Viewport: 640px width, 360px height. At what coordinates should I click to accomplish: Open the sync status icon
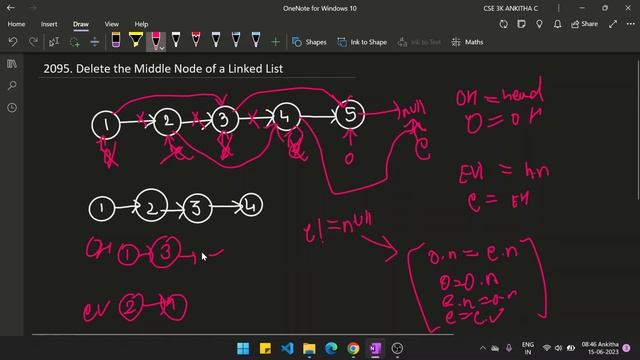[x=504, y=24]
